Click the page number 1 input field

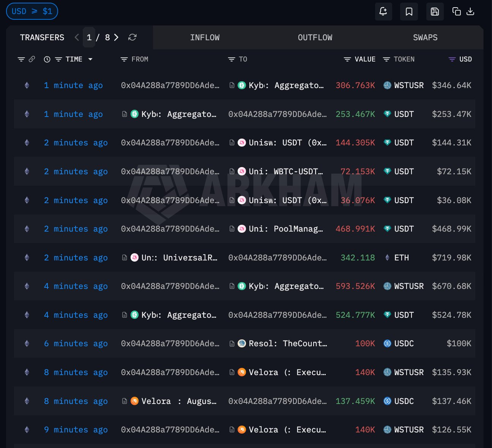click(x=89, y=37)
